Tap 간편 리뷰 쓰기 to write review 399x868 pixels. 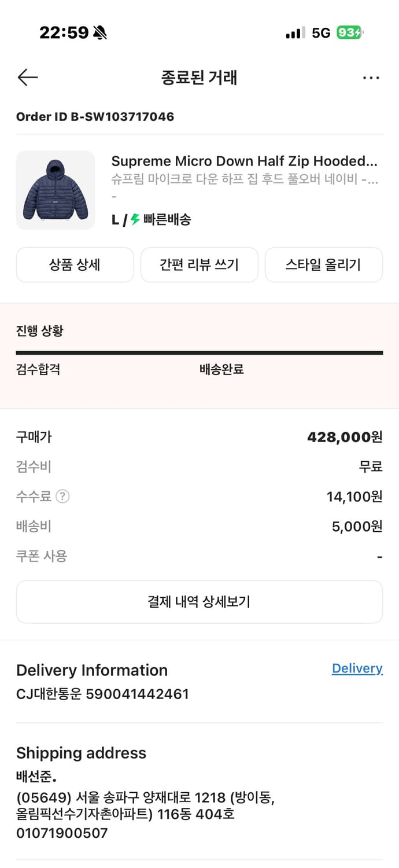[199, 264]
